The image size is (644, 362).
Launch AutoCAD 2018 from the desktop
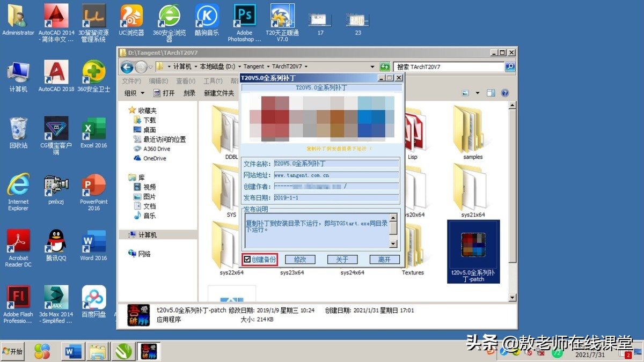[56, 72]
